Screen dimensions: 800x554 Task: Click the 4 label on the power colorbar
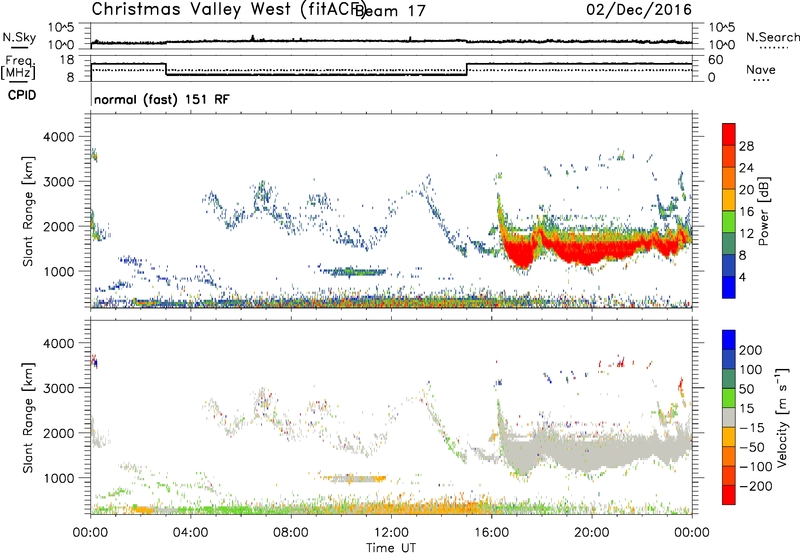[742, 277]
